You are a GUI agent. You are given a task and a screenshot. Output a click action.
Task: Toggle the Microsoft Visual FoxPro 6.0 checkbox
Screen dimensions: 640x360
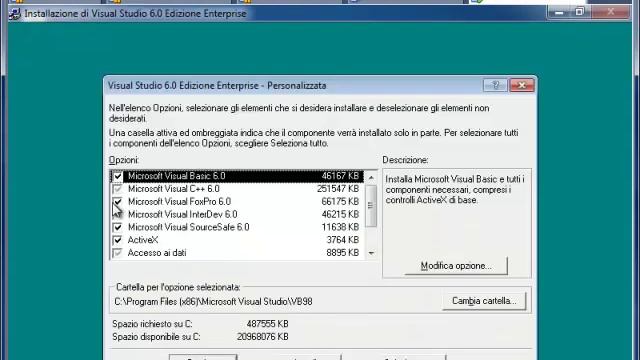point(118,202)
